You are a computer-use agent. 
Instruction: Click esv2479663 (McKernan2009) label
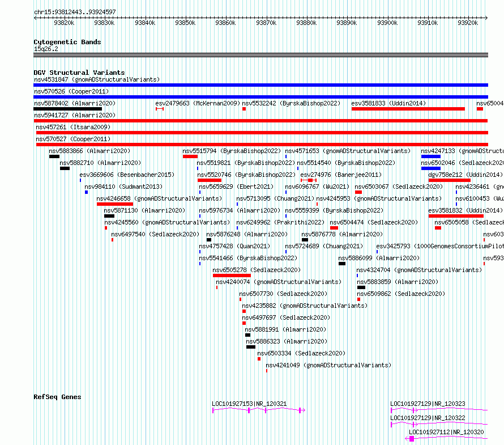(x=198, y=103)
